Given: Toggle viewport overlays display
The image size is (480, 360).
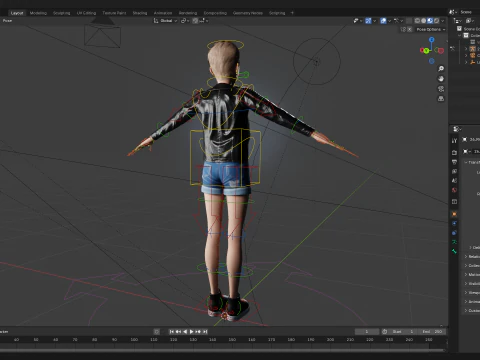Looking at the screenshot, I should [383, 21].
